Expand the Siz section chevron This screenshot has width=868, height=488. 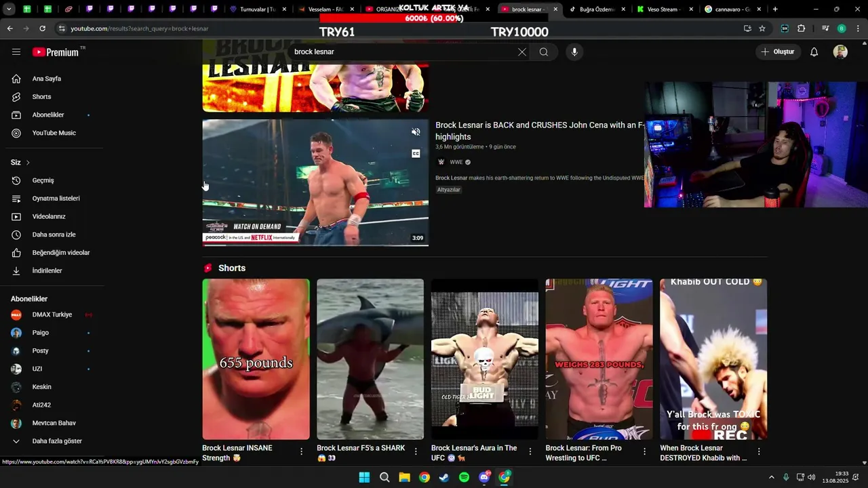pos(28,163)
